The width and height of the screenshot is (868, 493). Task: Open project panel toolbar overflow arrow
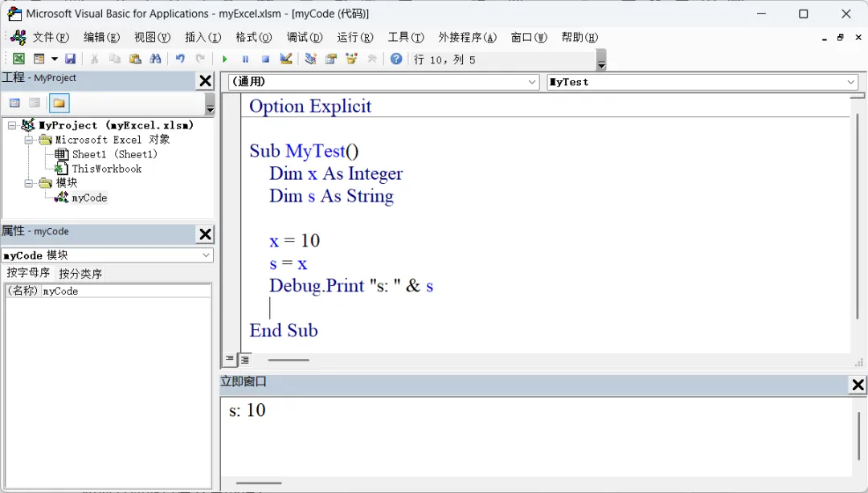click(210, 104)
